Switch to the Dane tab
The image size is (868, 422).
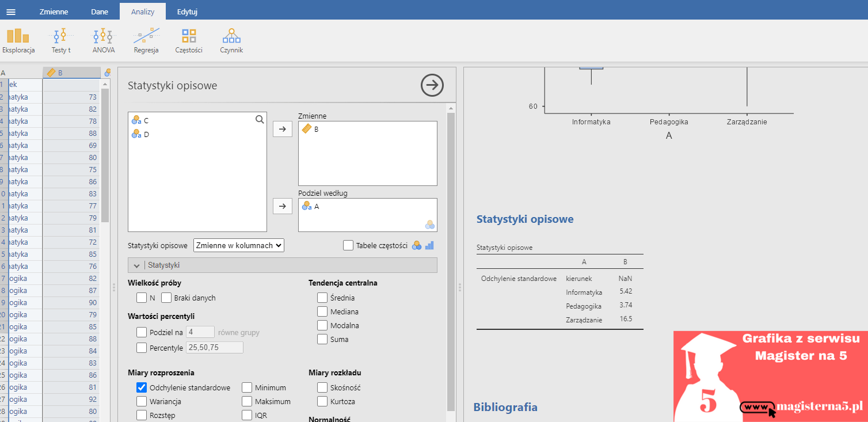point(99,12)
